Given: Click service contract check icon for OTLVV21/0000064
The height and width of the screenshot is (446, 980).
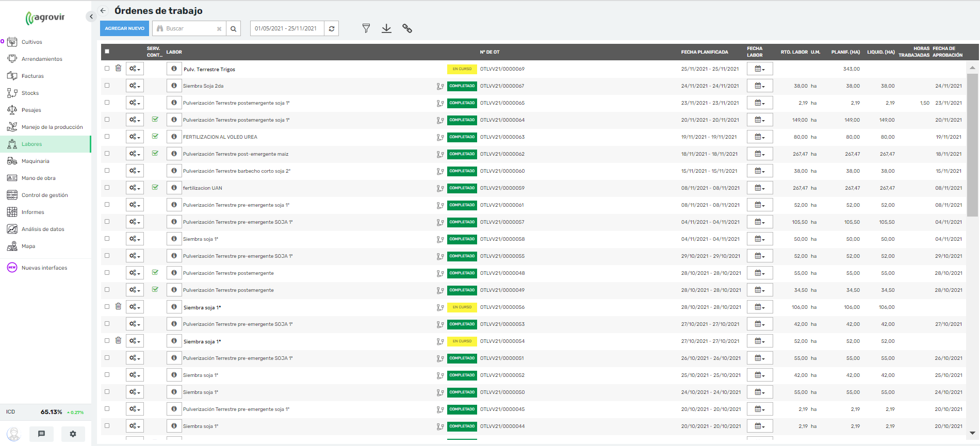Looking at the screenshot, I should click(155, 119).
